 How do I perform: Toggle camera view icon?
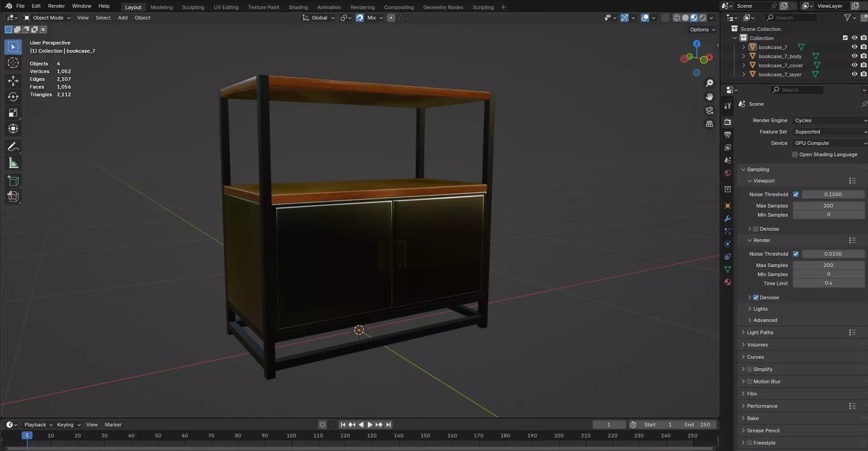[x=709, y=110]
